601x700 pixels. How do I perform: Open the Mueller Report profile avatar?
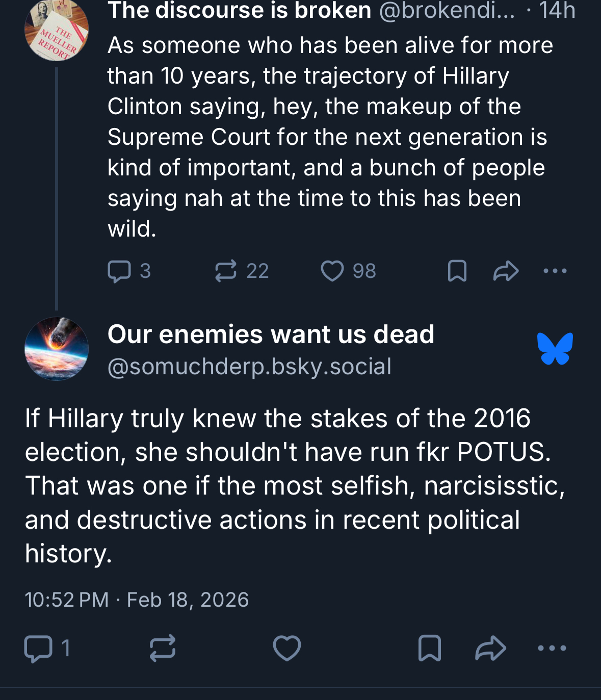point(57,32)
